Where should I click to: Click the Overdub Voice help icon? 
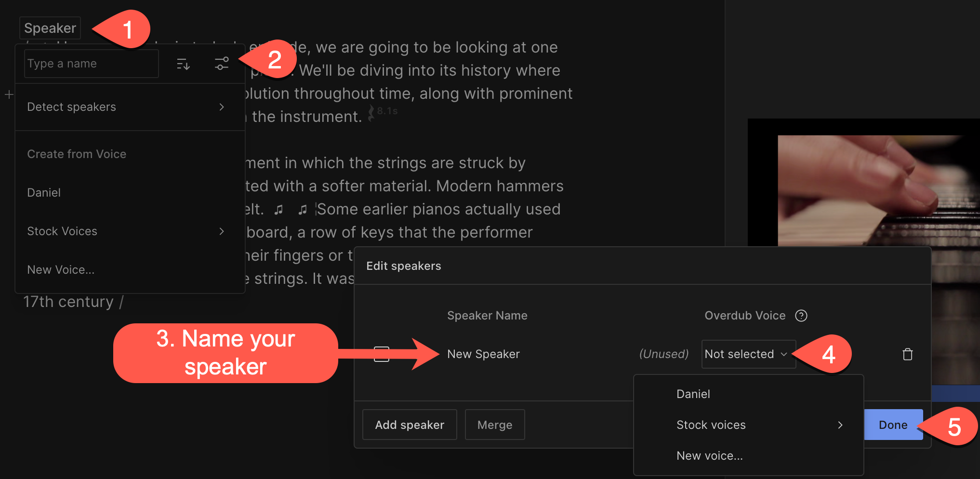[801, 316]
